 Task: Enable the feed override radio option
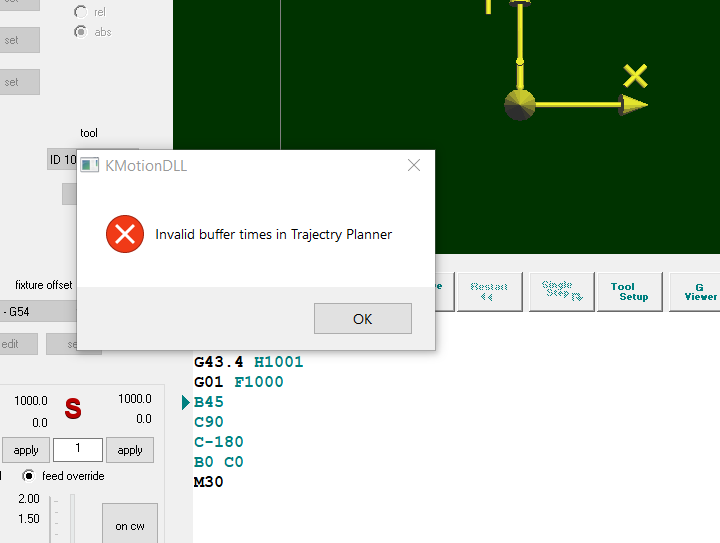coord(29,476)
